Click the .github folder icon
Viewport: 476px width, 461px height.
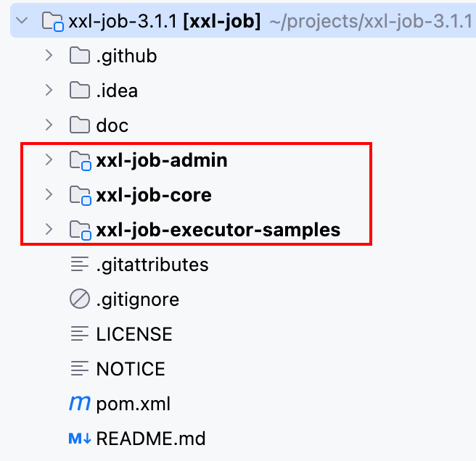pos(80,55)
